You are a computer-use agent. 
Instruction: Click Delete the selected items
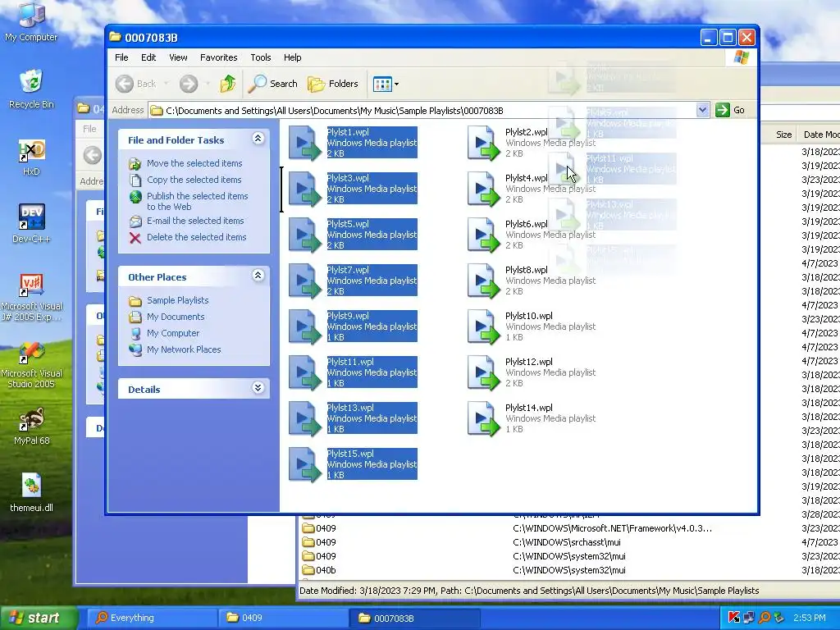(x=196, y=237)
